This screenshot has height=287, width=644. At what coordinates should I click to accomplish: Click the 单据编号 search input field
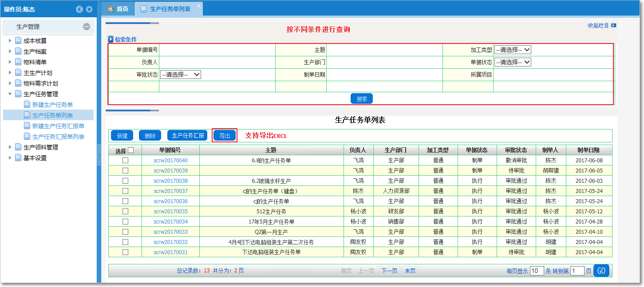(217, 50)
